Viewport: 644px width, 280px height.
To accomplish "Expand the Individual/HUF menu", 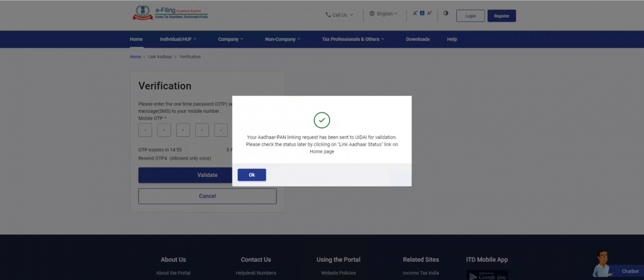I will (x=178, y=39).
